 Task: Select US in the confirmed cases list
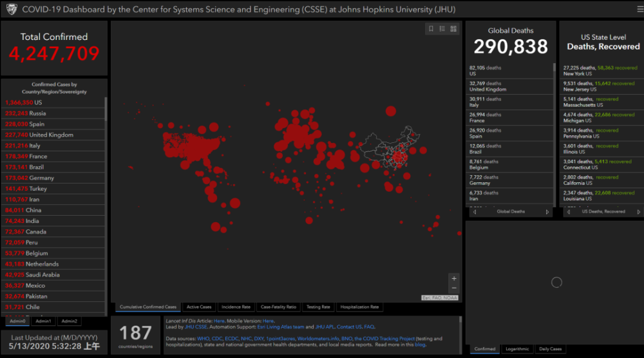(x=53, y=102)
